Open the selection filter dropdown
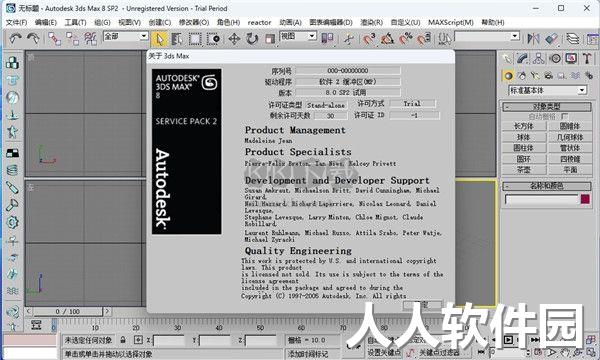 click(126, 36)
